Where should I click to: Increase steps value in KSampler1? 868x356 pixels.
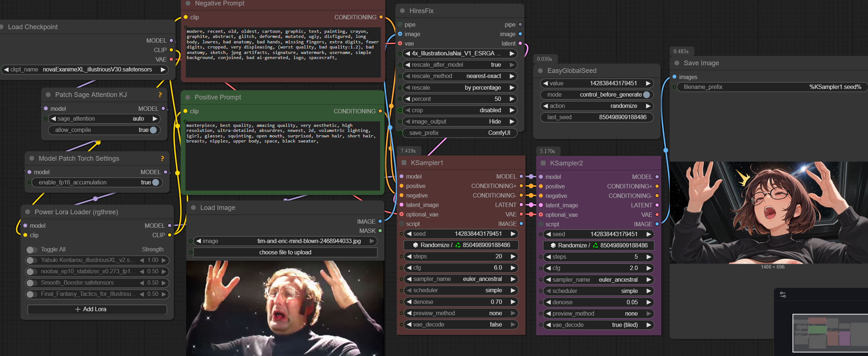click(x=513, y=257)
